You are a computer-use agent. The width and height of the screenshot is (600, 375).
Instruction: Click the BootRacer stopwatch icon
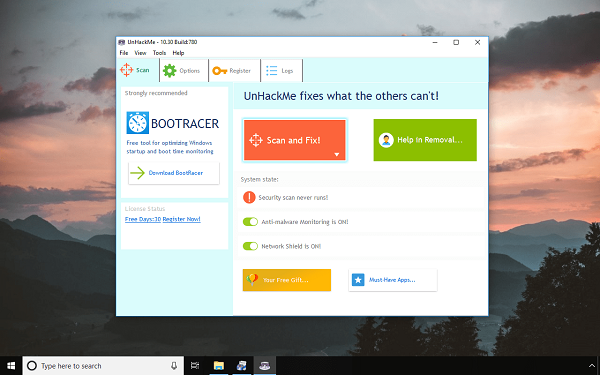(x=138, y=123)
